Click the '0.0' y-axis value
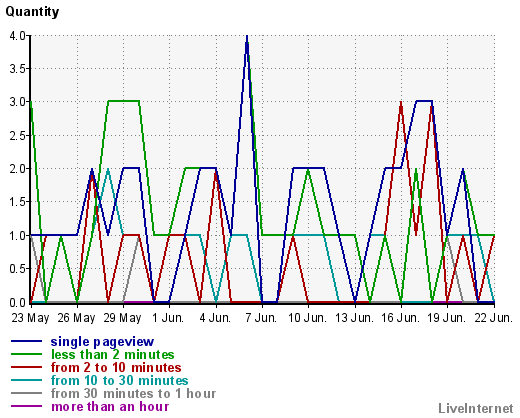Viewport: 520px width, 418px height. point(18,302)
